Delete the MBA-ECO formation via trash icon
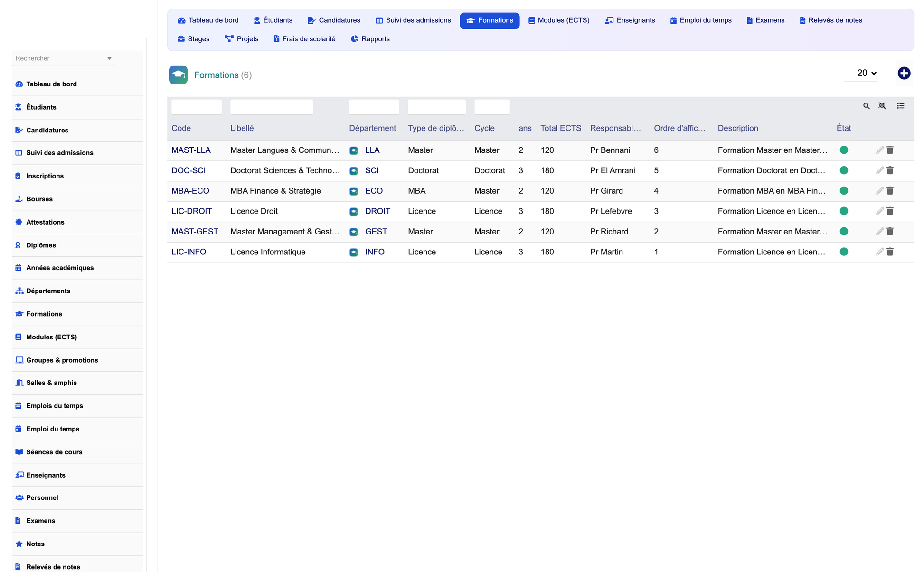924x572 pixels. coord(890,191)
